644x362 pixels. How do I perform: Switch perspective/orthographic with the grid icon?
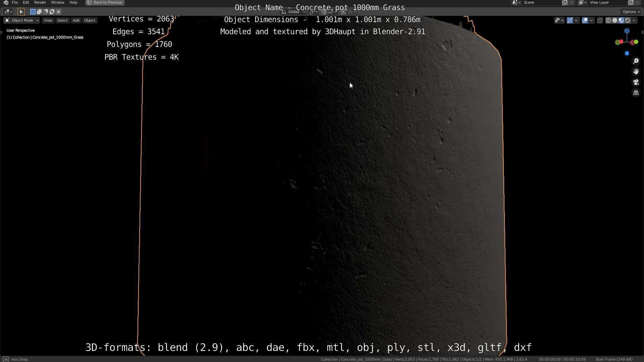636,93
